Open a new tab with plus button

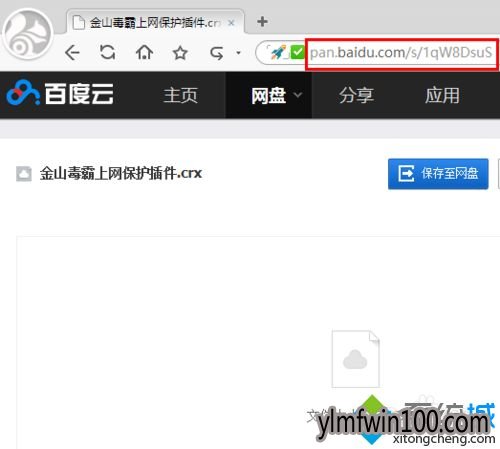pyautogui.click(x=262, y=21)
